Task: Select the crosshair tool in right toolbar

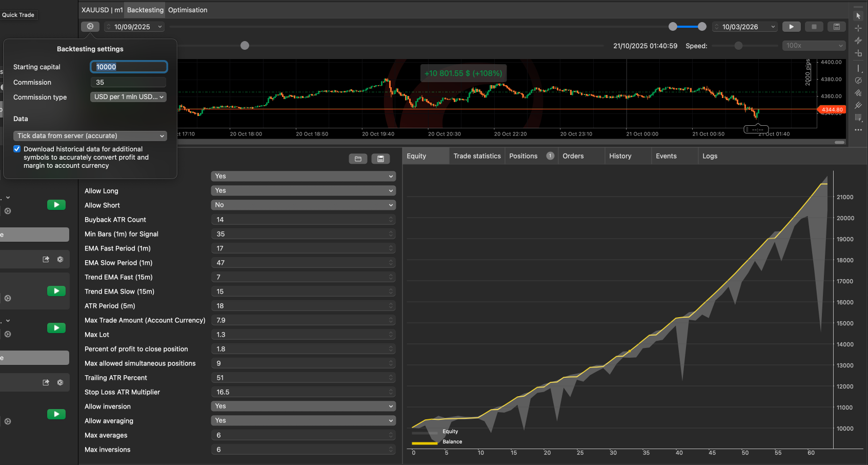Action: [x=858, y=28]
